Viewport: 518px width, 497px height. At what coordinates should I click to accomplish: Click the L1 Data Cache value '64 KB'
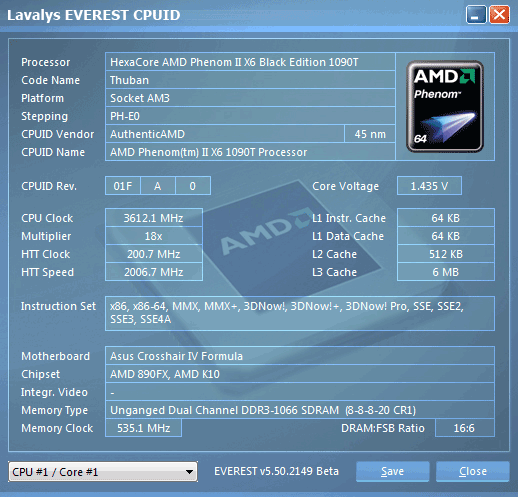[x=446, y=236]
